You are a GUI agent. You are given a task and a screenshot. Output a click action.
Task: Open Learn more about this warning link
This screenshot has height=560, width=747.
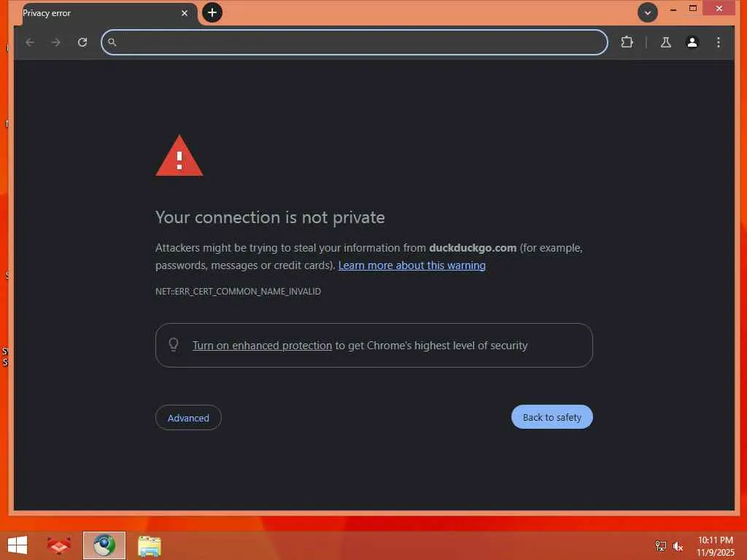[x=411, y=265]
